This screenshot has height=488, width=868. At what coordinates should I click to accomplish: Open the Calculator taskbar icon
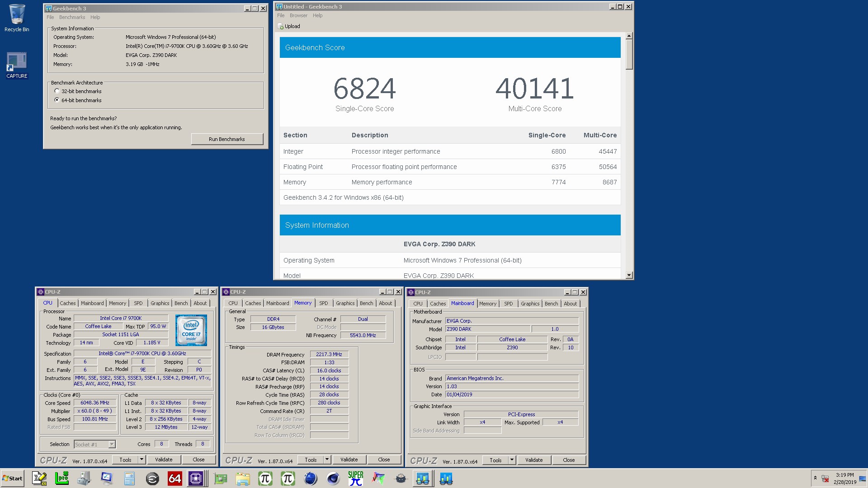tap(129, 479)
